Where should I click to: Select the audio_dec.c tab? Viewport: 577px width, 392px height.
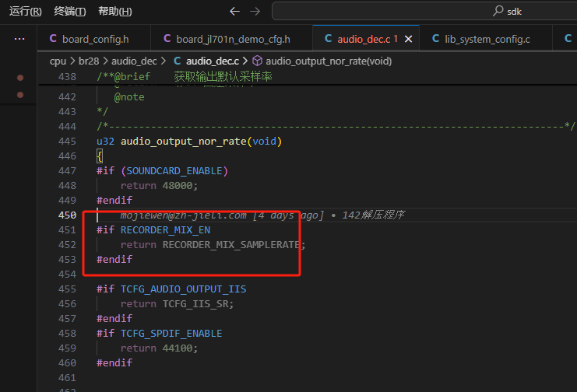(x=366, y=39)
